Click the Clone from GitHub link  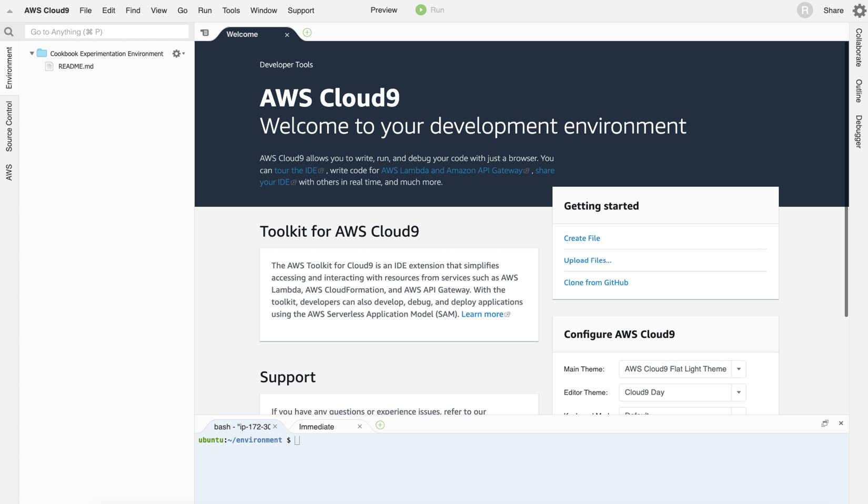(596, 283)
